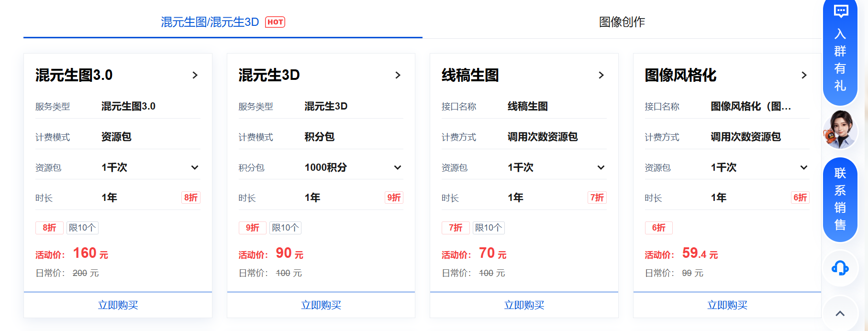Image resolution: width=868 pixels, height=331 pixels.
Task: Click the 混元生图3.0 card title
Action: 74,75
